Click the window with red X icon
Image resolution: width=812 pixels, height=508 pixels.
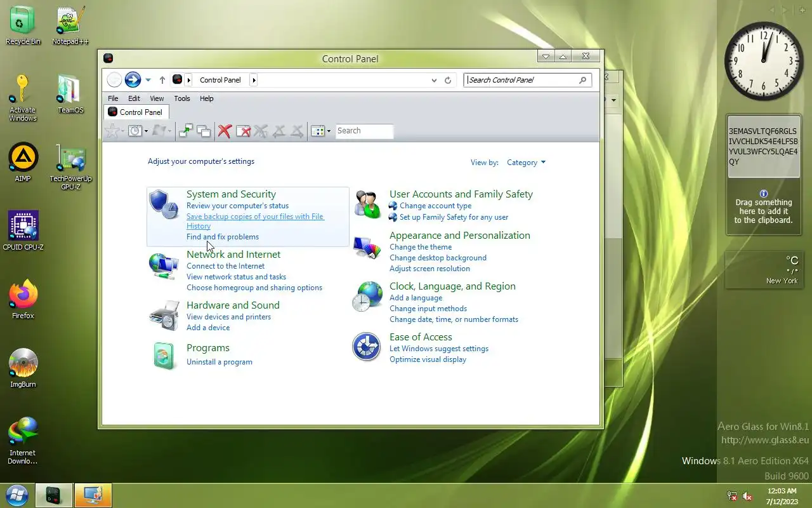coord(243,131)
